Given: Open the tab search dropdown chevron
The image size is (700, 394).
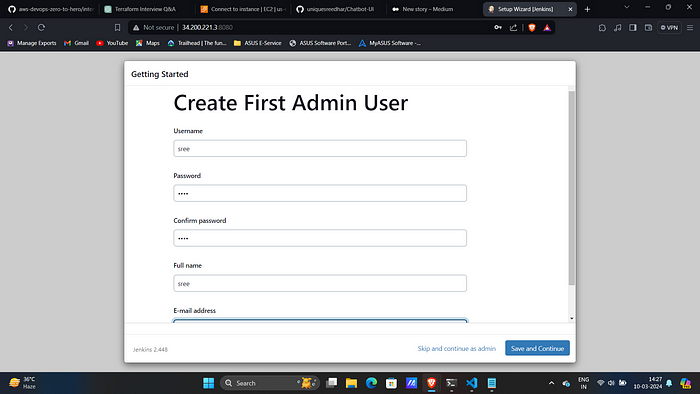Looking at the screenshot, I should coord(626,7).
